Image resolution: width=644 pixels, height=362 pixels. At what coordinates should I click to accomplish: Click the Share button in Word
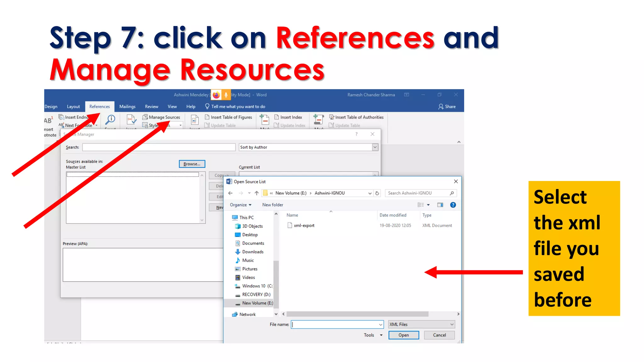[x=447, y=107]
